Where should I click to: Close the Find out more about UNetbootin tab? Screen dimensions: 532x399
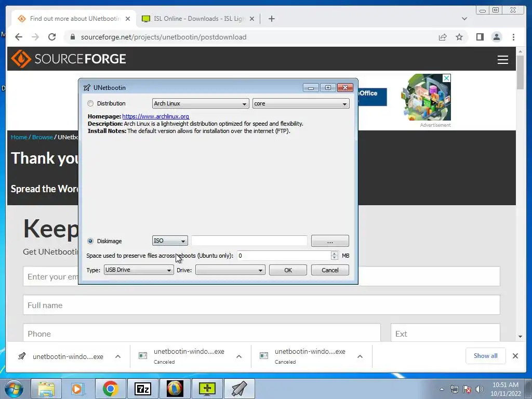(x=128, y=19)
